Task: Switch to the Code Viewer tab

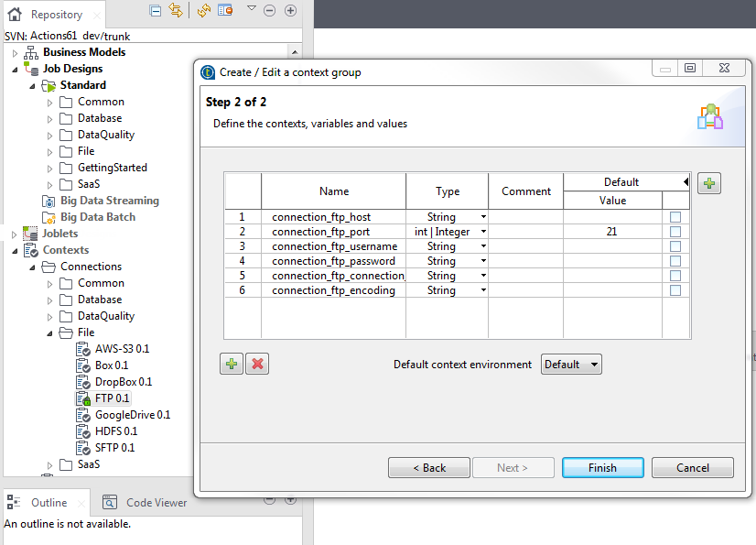Action: tap(156, 502)
